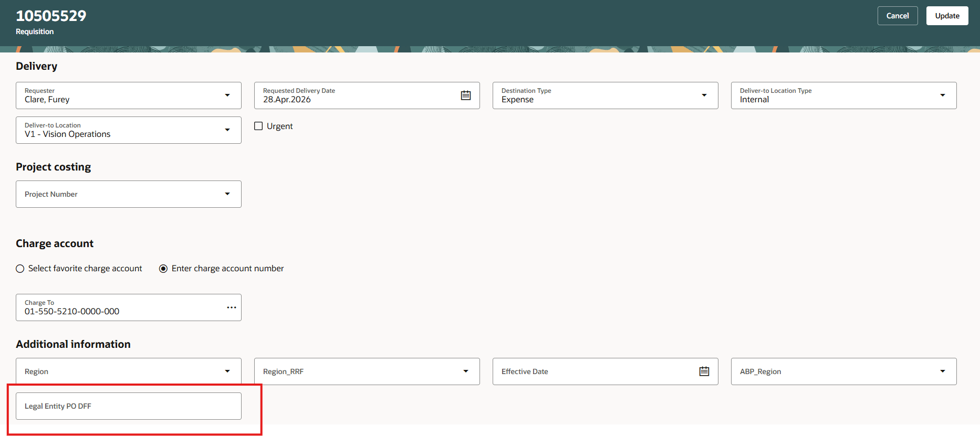Open the Charge To account search ellipsis
The width and height of the screenshot is (980, 436).
[232, 307]
